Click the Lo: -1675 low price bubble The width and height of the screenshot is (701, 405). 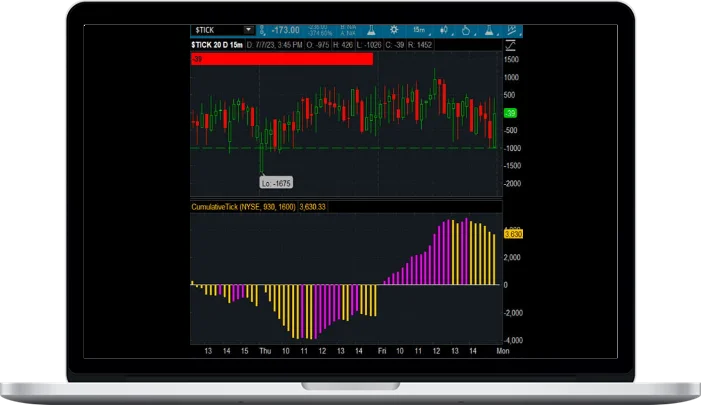274,183
